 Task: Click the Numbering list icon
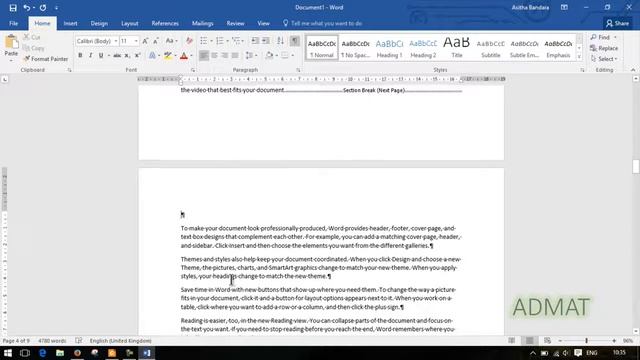(220, 41)
